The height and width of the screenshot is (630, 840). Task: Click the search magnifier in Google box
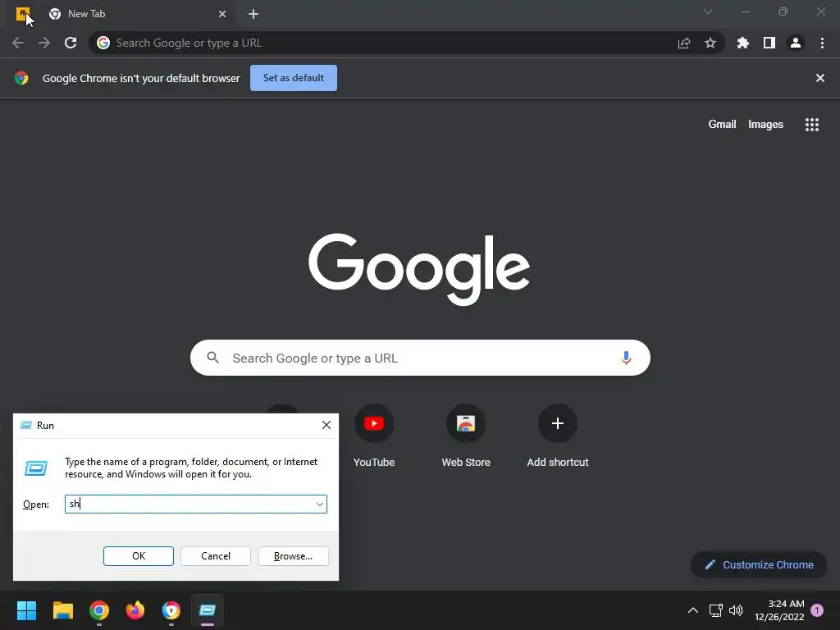coord(212,358)
